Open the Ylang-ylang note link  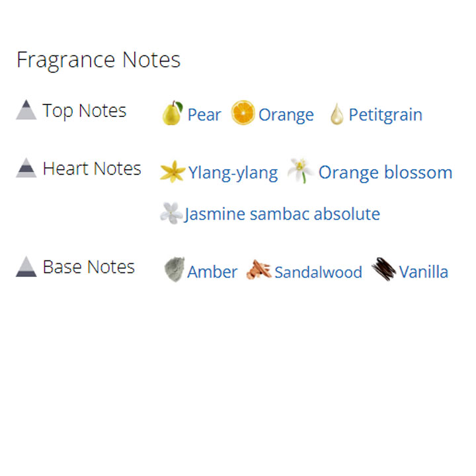tap(233, 173)
